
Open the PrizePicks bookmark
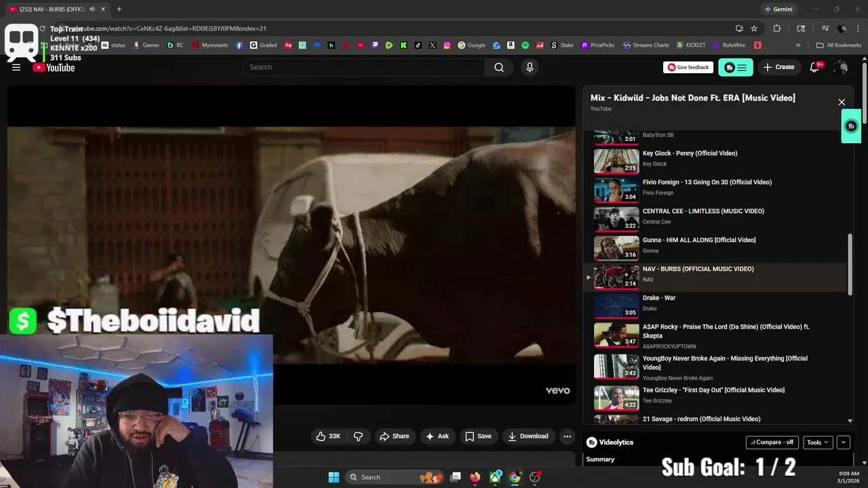(x=597, y=45)
